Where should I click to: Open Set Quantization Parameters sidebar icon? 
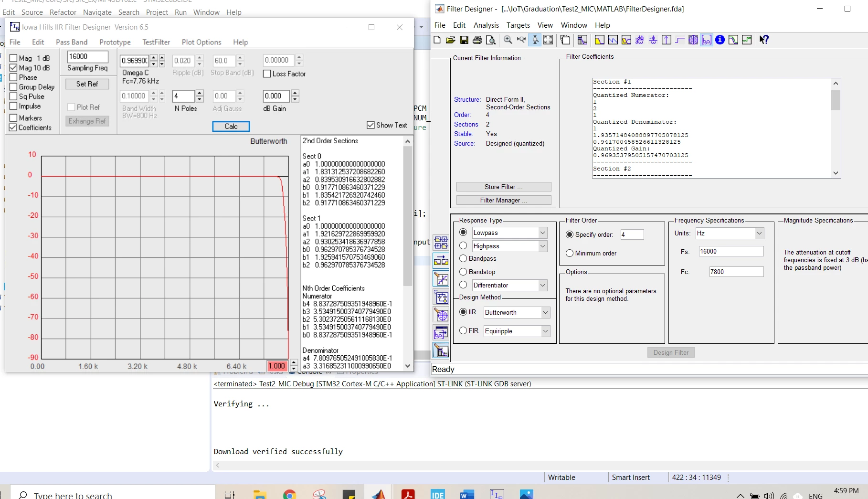(x=441, y=278)
